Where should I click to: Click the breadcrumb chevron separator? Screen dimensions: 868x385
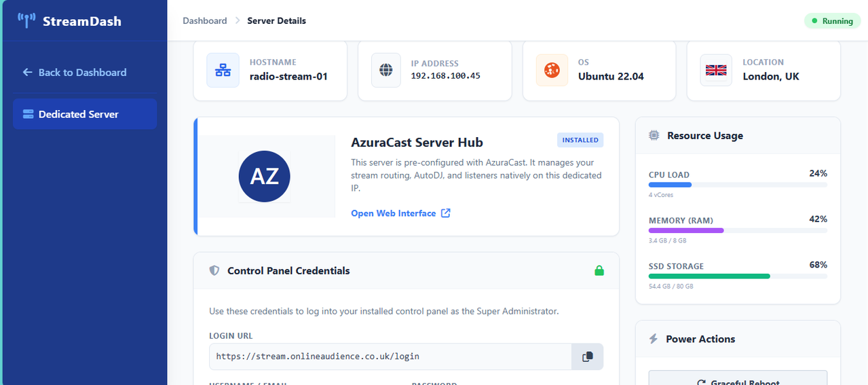coord(238,21)
